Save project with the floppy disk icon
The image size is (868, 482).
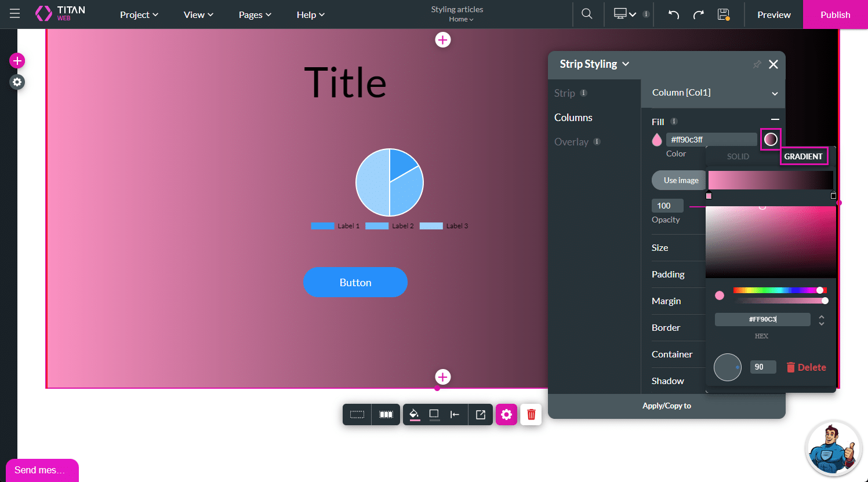click(723, 14)
